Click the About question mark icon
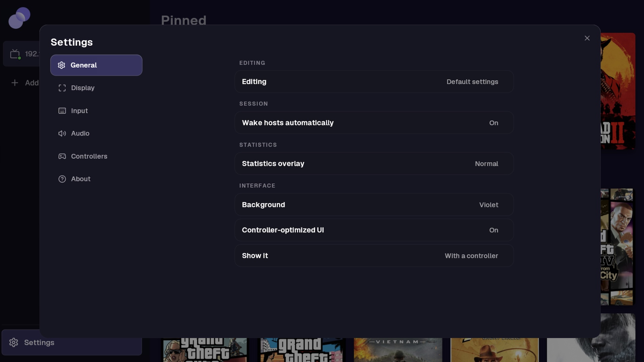This screenshot has height=362, width=644. [x=62, y=179]
